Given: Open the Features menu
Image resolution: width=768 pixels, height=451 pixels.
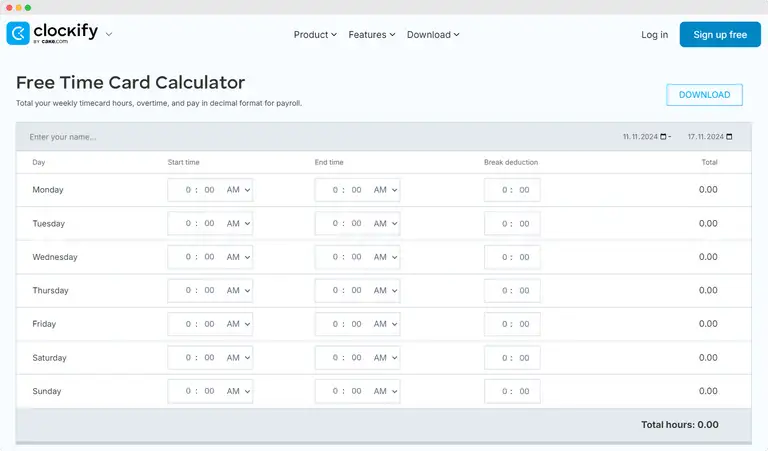Looking at the screenshot, I should coord(372,35).
